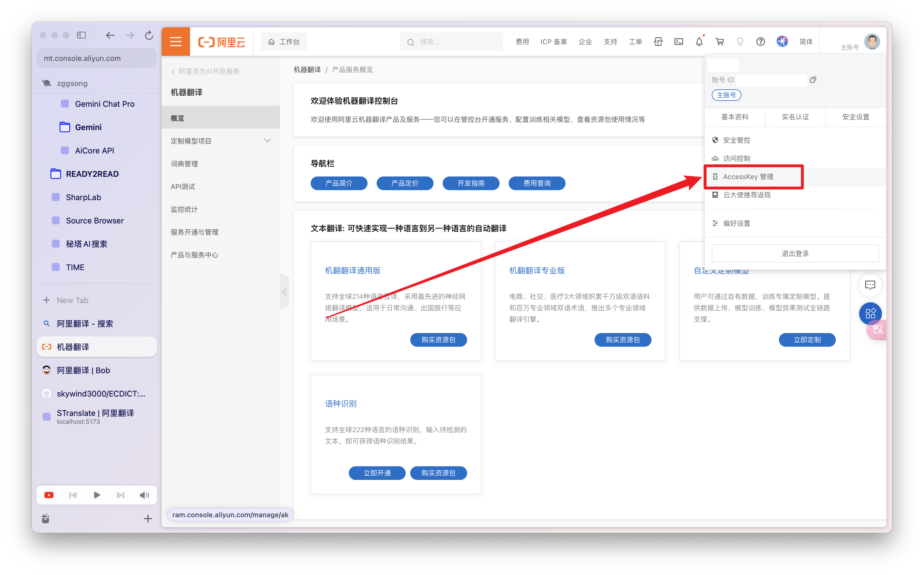The width and height of the screenshot is (924, 575).
Task: Switch to 安全设置 tab
Action: 856,117
